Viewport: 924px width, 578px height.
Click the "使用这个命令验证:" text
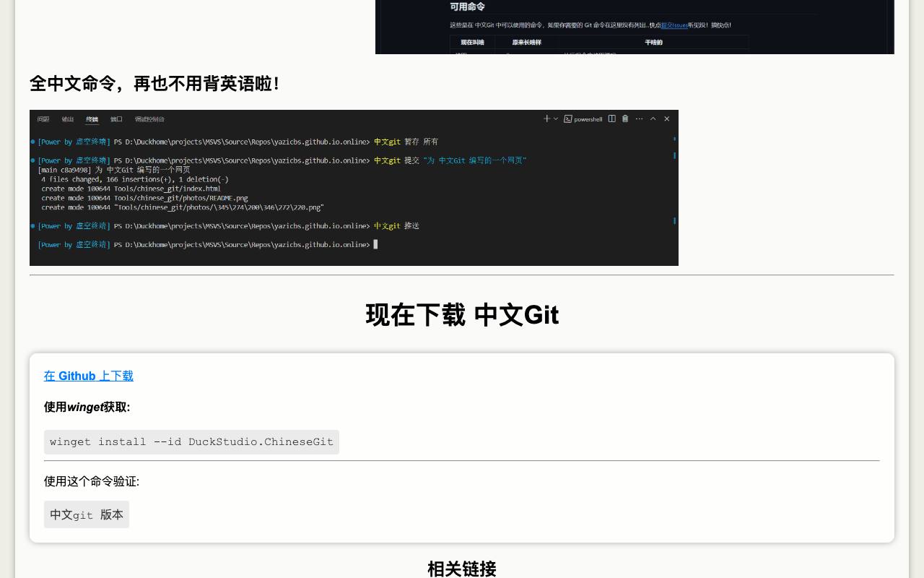(x=92, y=481)
